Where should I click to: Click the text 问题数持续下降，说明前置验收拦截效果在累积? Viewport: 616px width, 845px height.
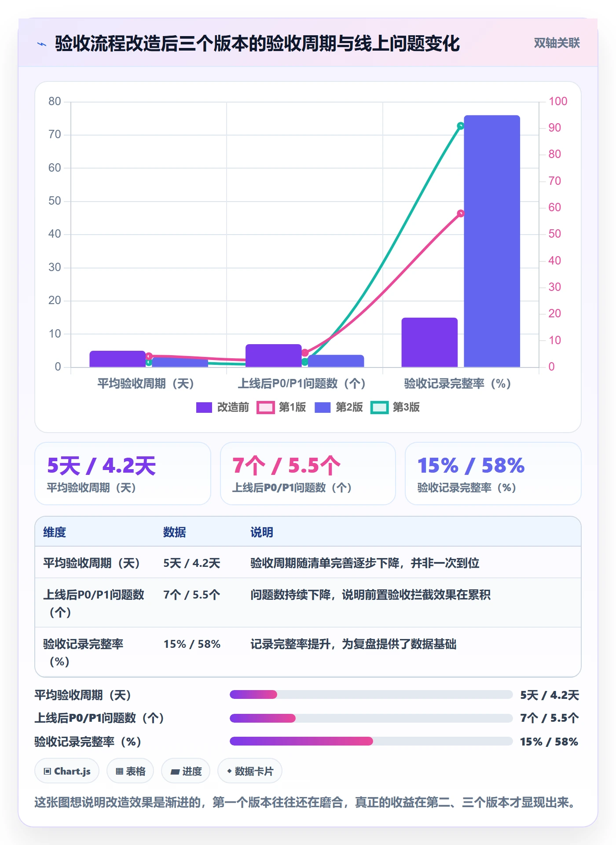370,595
